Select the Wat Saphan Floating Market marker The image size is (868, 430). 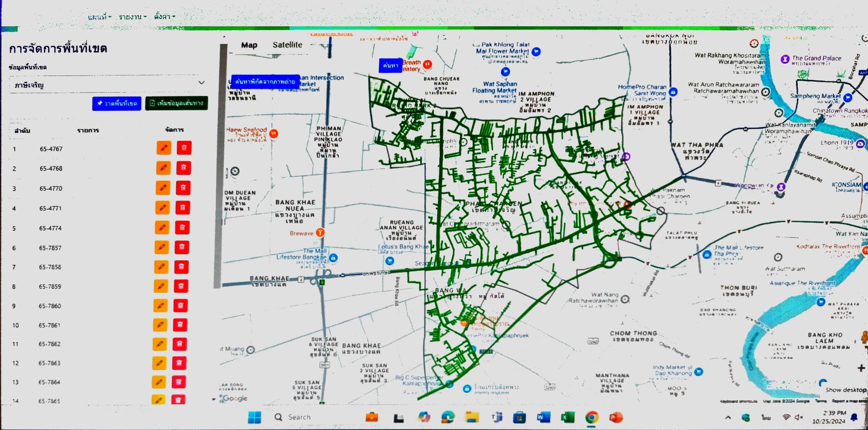tap(505, 72)
